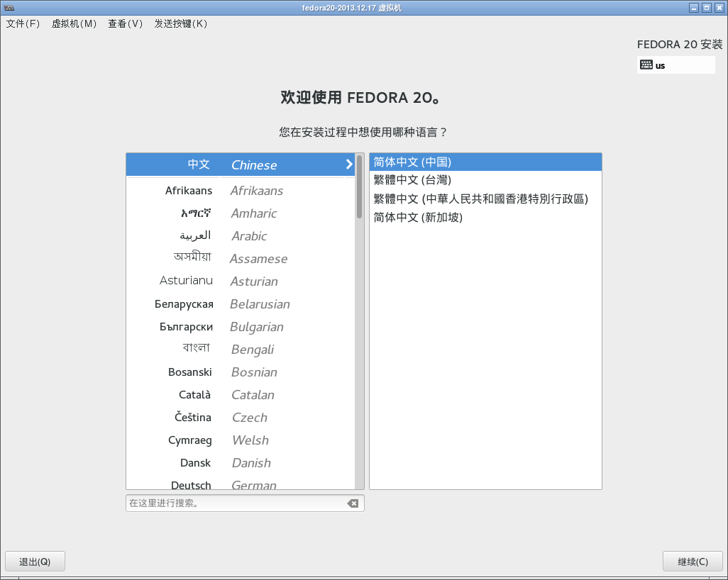Select 简体中文 (新加坡) locale
This screenshot has width=728, height=580.
[x=485, y=217]
